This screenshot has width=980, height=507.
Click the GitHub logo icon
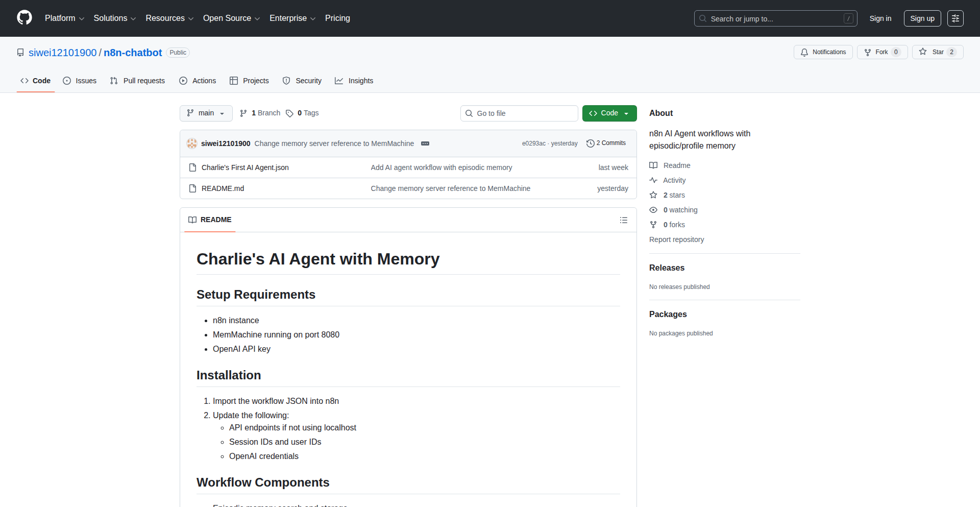click(24, 18)
